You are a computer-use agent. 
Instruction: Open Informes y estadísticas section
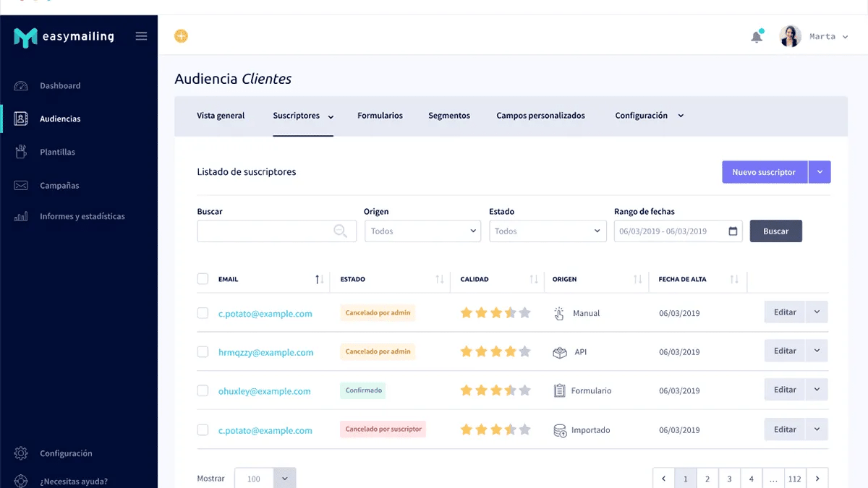pyautogui.click(x=82, y=216)
